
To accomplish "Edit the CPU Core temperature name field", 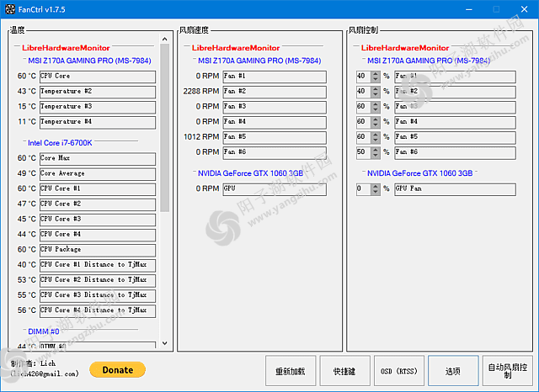I will (98, 77).
